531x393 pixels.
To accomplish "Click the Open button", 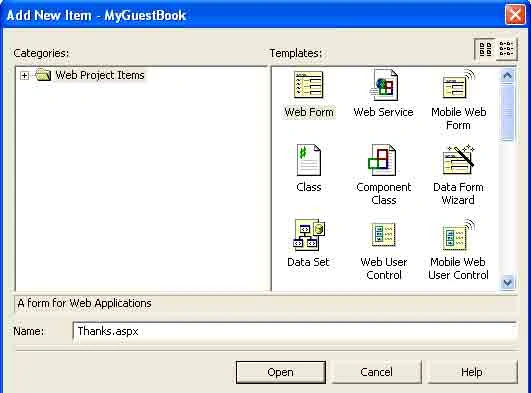I will pos(281,372).
